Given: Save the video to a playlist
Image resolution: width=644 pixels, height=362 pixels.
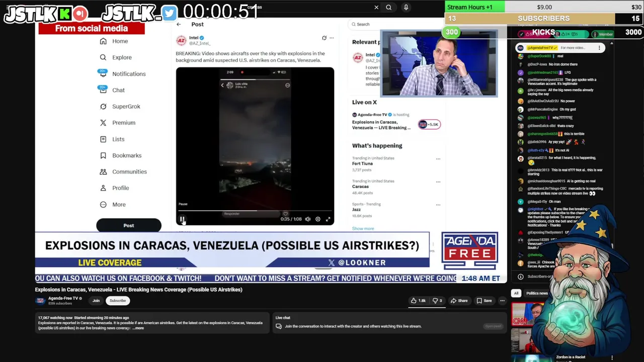Looking at the screenshot, I should (x=484, y=301).
